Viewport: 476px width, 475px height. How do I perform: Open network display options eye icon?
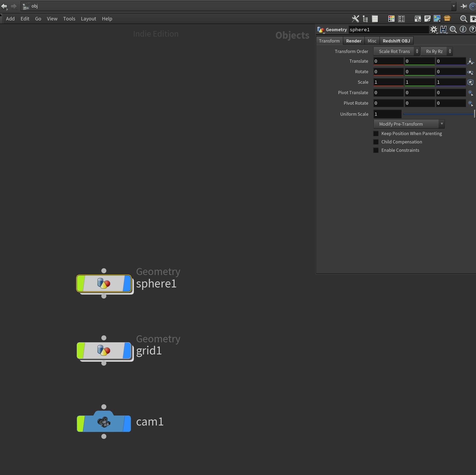(473, 19)
